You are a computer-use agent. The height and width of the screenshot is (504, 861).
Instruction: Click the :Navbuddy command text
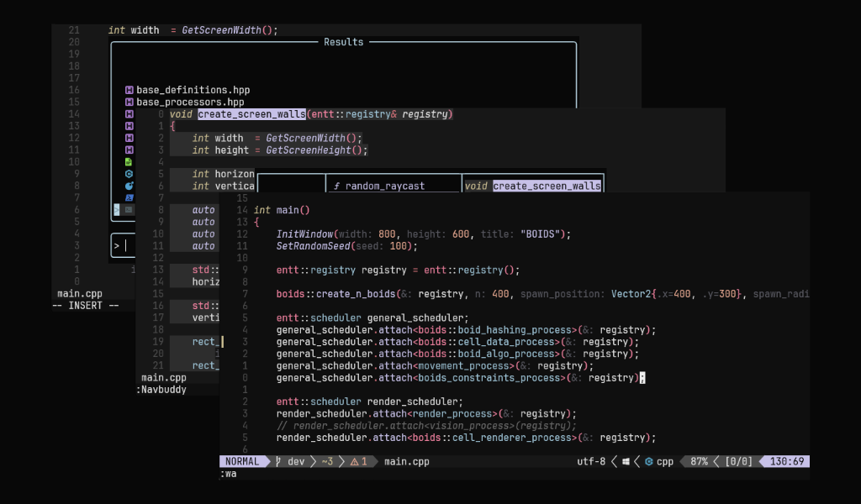pos(161,390)
